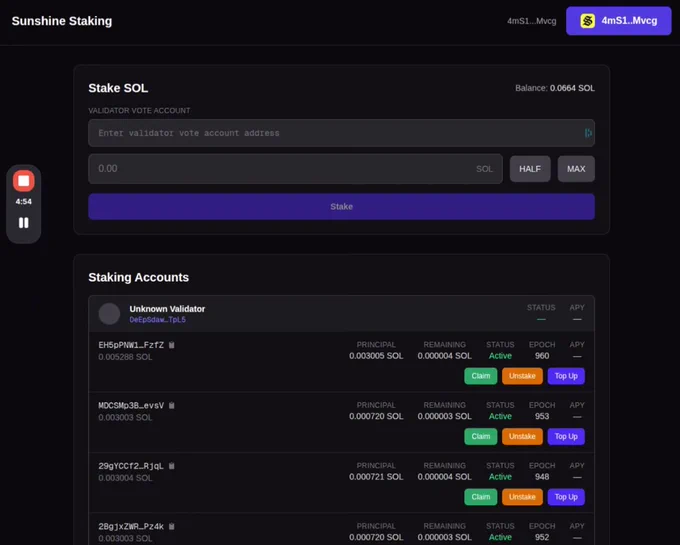Stop the screen recording

click(23, 181)
